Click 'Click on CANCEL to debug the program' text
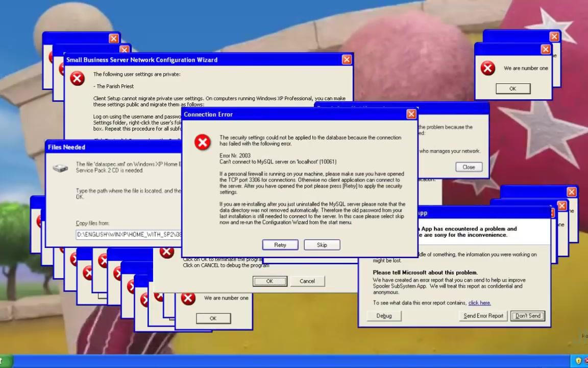 (226, 265)
